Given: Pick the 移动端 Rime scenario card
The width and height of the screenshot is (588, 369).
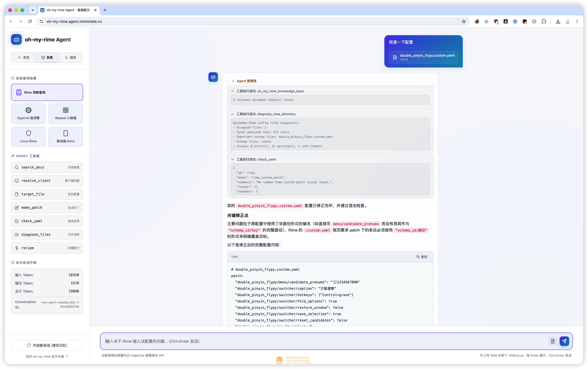Looking at the screenshot, I should (x=65, y=137).
